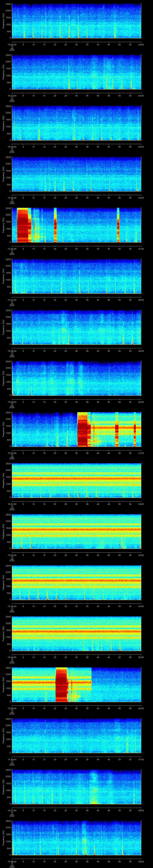Click the 15:30:00 start time label
This screenshot has width=153, height=868.
pyautogui.click(x=12, y=453)
